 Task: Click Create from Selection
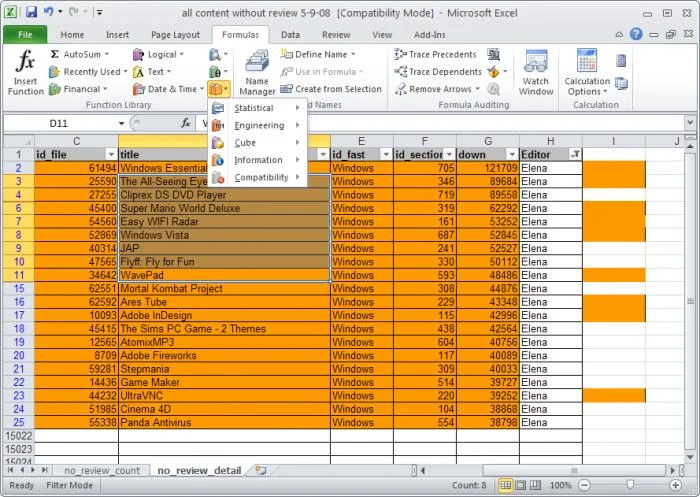[x=331, y=89]
